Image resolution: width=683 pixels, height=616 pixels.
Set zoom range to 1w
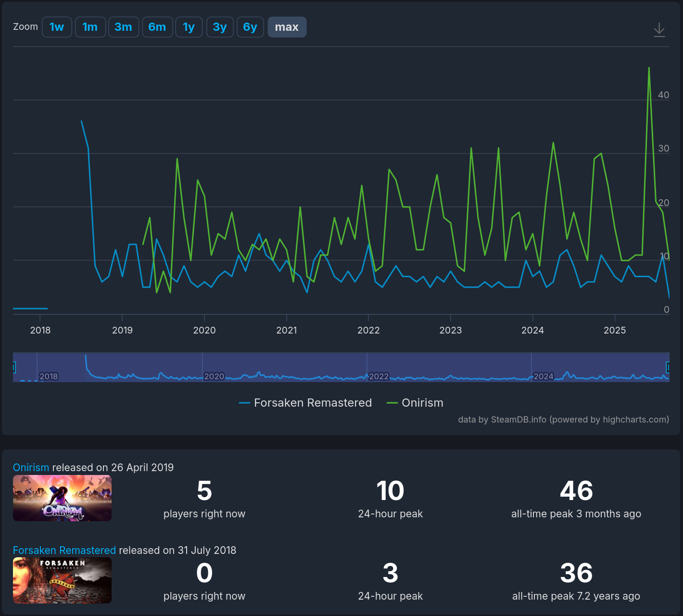click(x=57, y=27)
